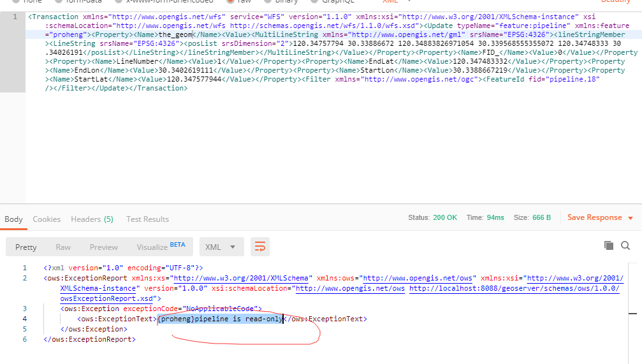Switch to the Cookies response tab
This screenshot has width=642, height=364.
[x=47, y=219]
